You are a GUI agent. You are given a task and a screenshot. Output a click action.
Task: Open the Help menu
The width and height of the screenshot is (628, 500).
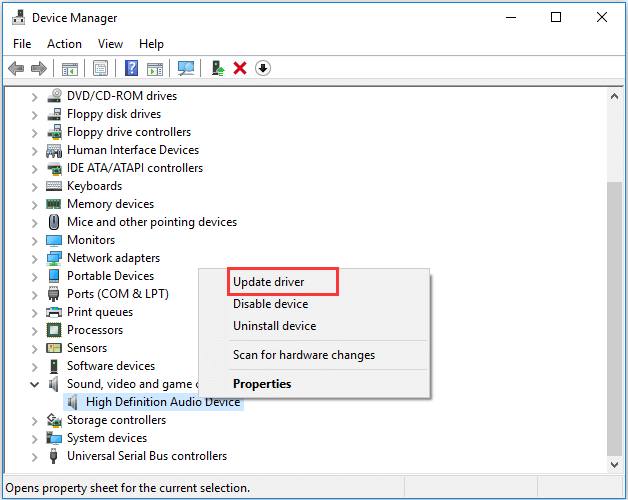151,44
